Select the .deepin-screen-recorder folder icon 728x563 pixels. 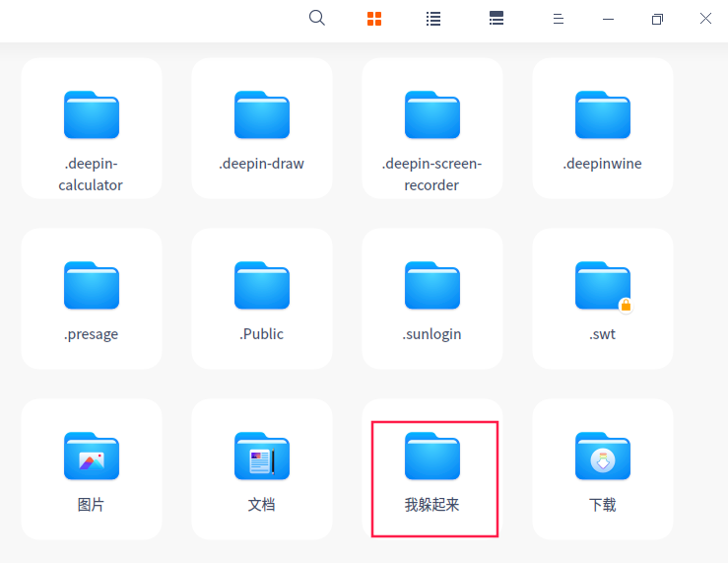(x=432, y=115)
